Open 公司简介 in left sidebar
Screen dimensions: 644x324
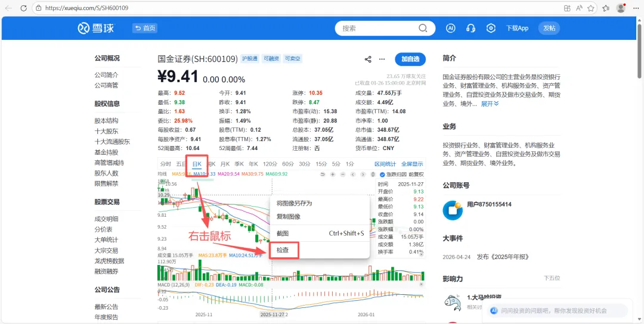pos(106,75)
